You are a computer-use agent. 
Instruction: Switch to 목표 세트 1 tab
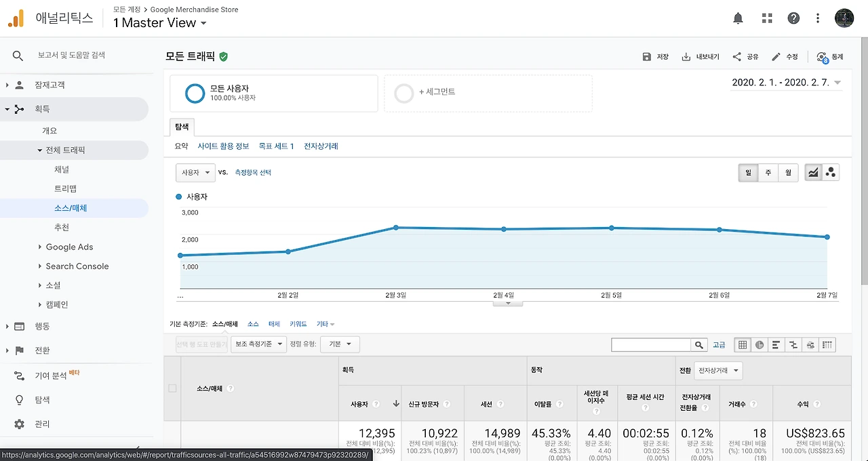(x=277, y=146)
